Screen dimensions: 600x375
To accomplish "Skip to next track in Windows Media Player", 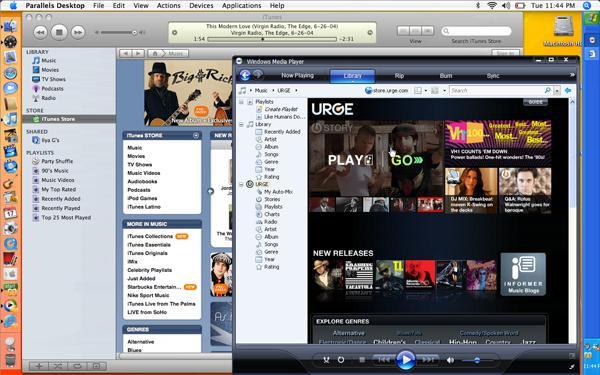I will [427, 360].
